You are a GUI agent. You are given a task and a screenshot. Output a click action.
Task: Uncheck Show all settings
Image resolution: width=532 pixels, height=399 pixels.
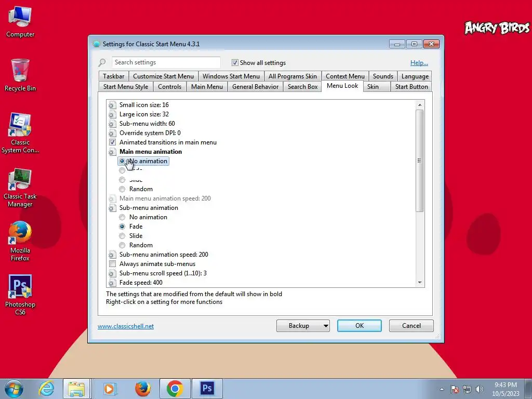click(235, 63)
